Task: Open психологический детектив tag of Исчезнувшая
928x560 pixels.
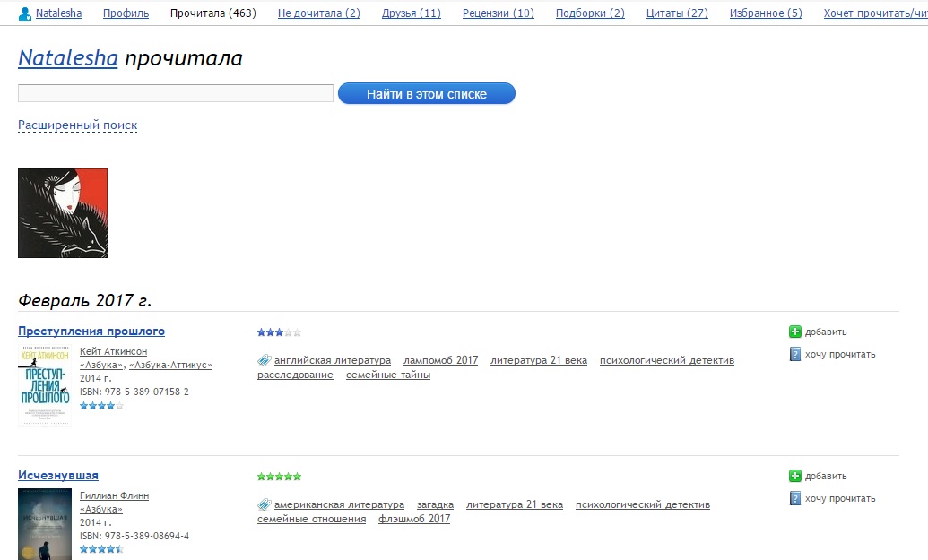Action: click(643, 504)
